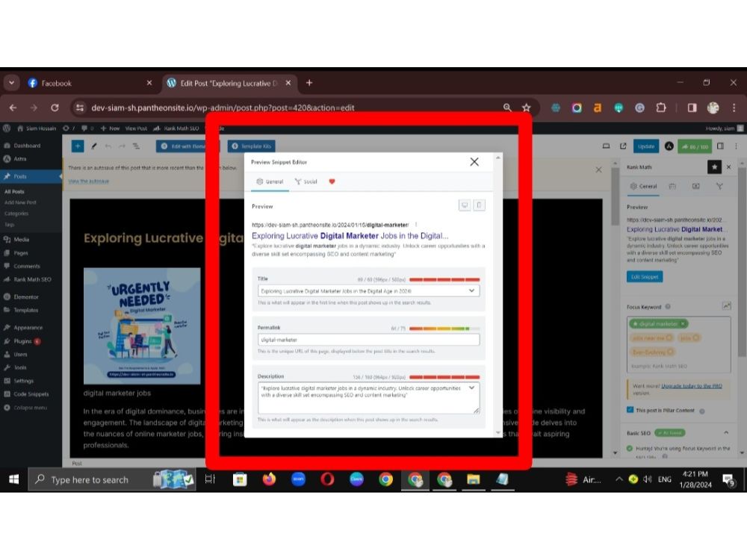
Task: Open the Focus Keyword trends chart icon
Action: click(727, 306)
